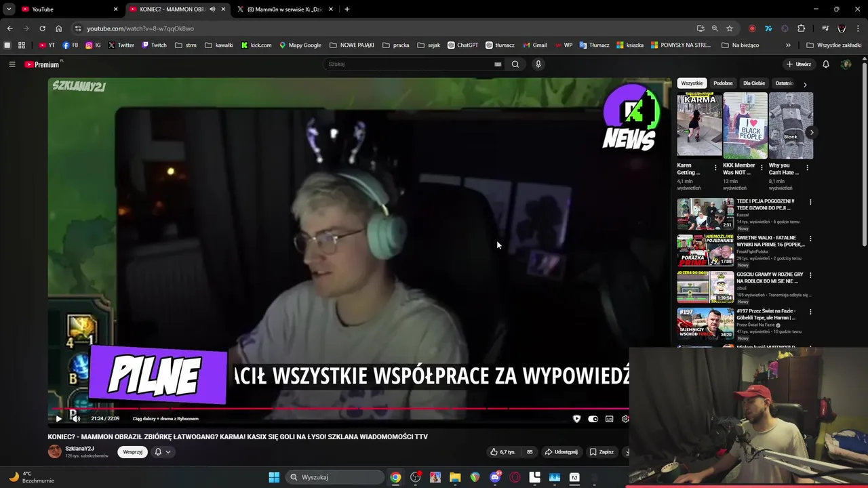Play the paused video

(x=58, y=419)
